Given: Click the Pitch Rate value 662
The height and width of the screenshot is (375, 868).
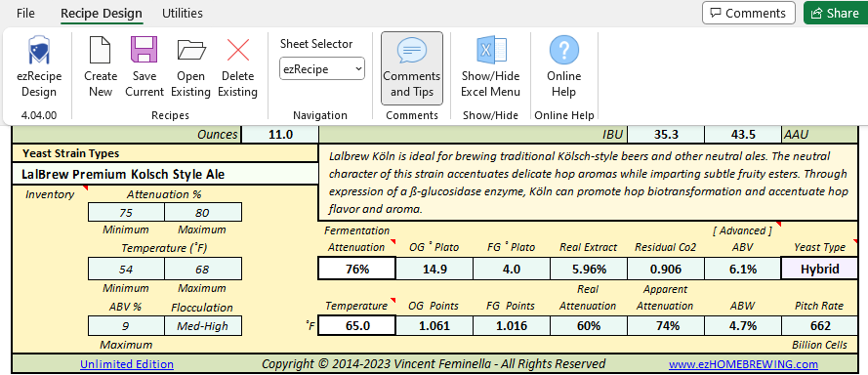Looking at the screenshot, I should click(819, 326).
